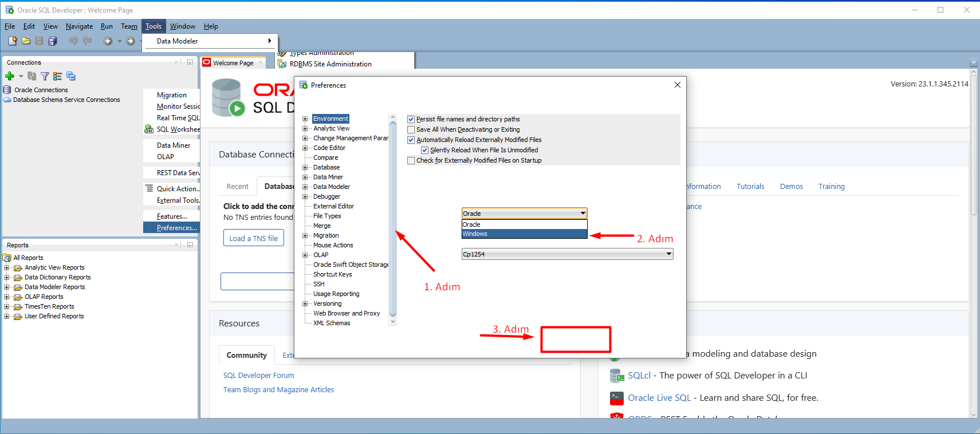This screenshot has height=434, width=980.
Task: Open the Cp1254 encoding dropdown
Action: click(668, 254)
